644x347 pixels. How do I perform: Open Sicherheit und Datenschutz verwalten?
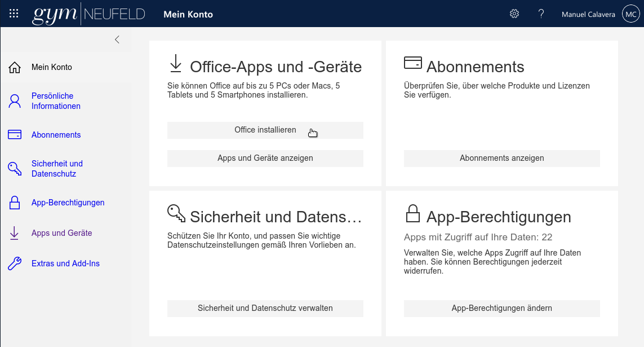click(x=265, y=309)
